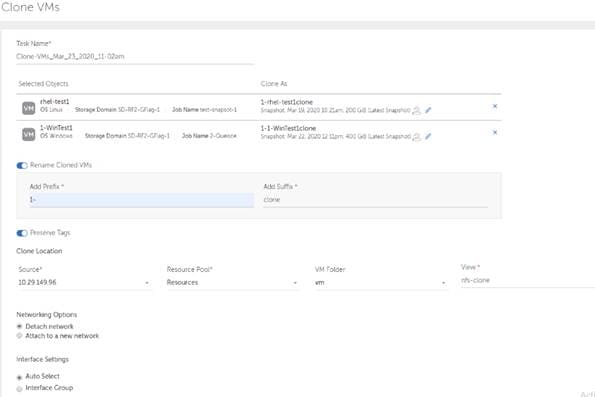
Task: Click the 1-rhel-test1clone name
Action: pyautogui.click(x=286, y=102)
